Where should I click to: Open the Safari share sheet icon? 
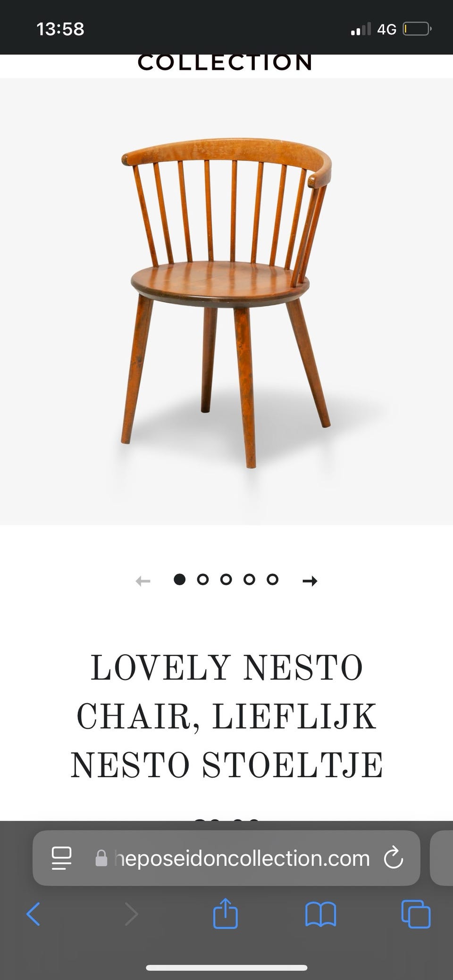pos(226,913)
